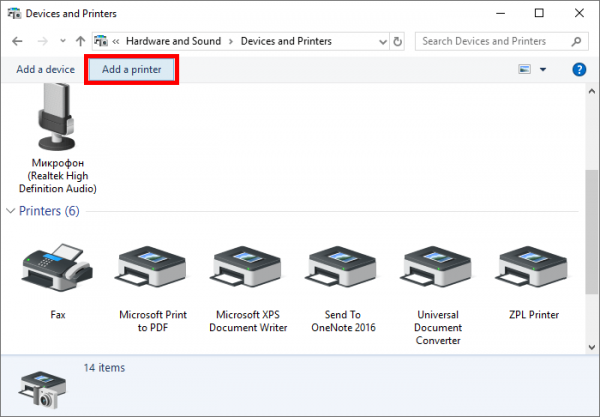Open the view options dropdown arrow
600x417 pixels.
click(x=543, y=70)
